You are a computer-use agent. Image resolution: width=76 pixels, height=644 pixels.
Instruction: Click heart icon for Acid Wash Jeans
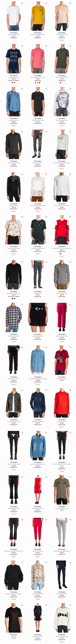pyautogui.click(x=46, y=262)
